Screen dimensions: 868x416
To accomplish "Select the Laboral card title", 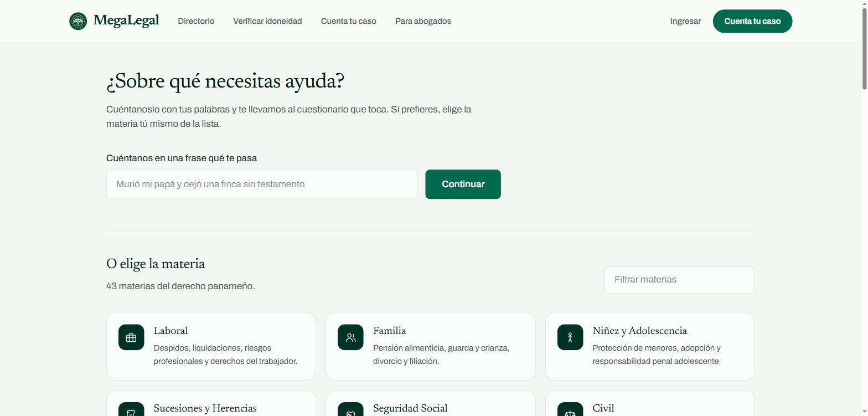I will coord(170,331).
